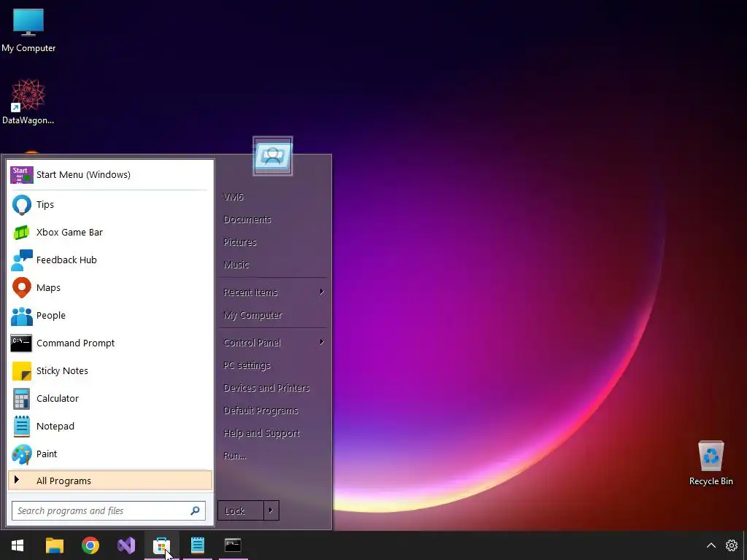Open the People app
The width and height of the screenshot is (747, 560).
tap(109, 315)
